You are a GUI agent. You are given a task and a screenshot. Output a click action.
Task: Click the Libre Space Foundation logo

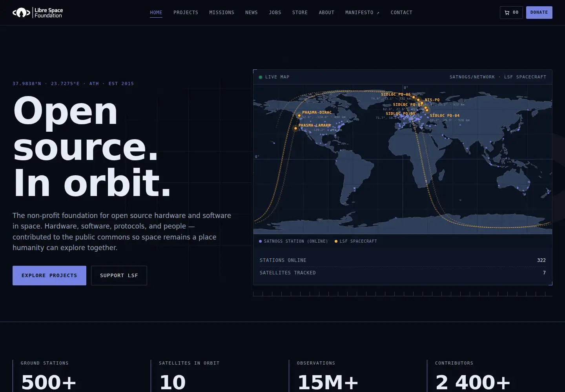(x=38, y=13)
